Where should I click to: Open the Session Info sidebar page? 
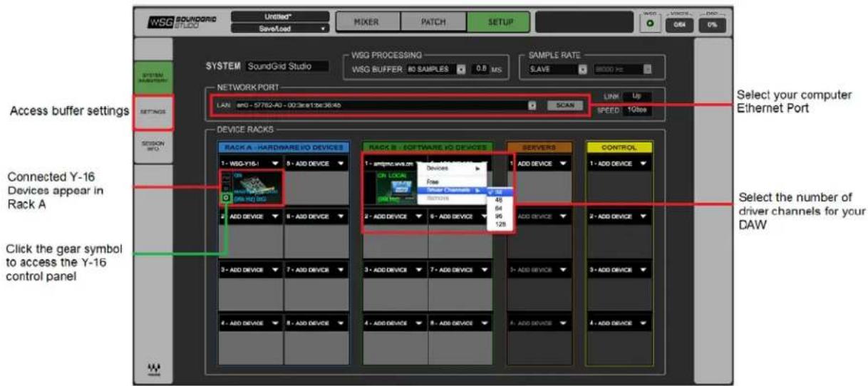coord(153,145)
